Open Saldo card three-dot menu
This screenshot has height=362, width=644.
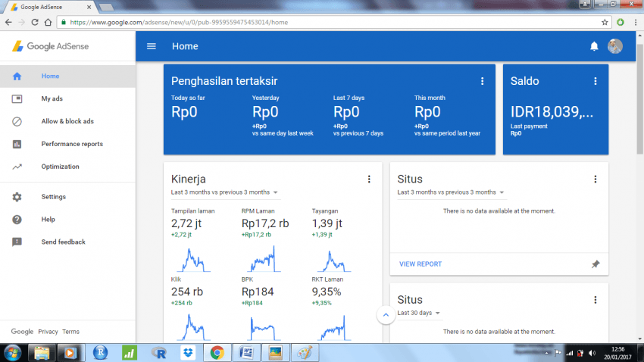click(x=596, y=81)
